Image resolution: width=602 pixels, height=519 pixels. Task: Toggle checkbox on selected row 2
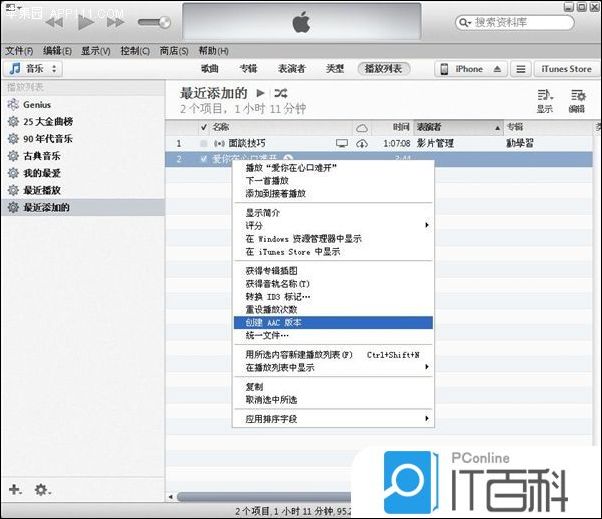[x=204, y=159]
